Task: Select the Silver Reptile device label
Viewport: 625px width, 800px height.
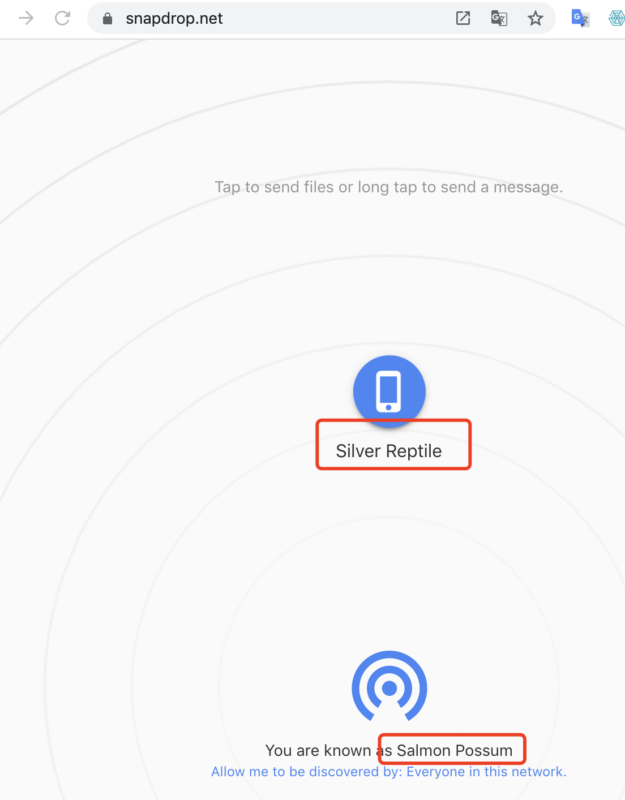Action: pos(388,452)
